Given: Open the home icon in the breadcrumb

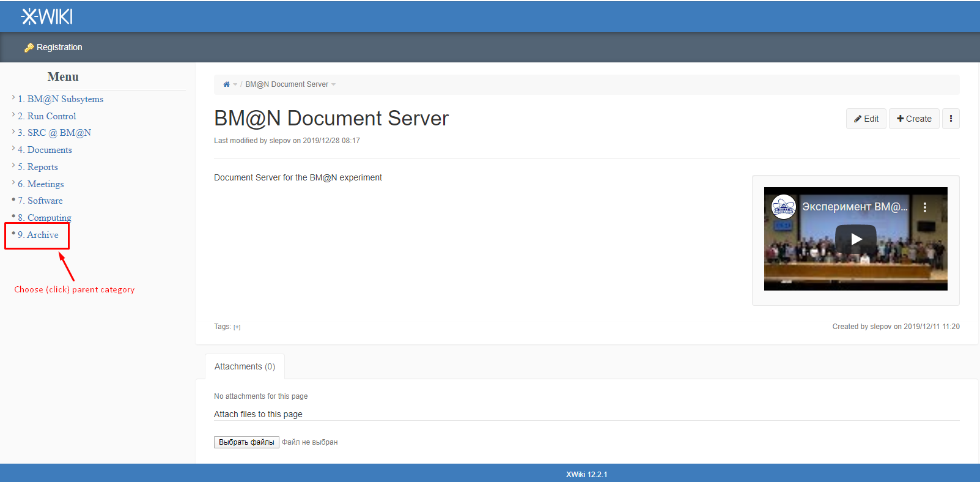Looking at the screenshot, I should 226,84.
